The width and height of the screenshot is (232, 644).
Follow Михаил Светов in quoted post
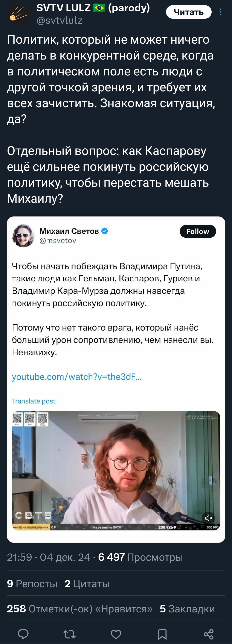(198, 231)
